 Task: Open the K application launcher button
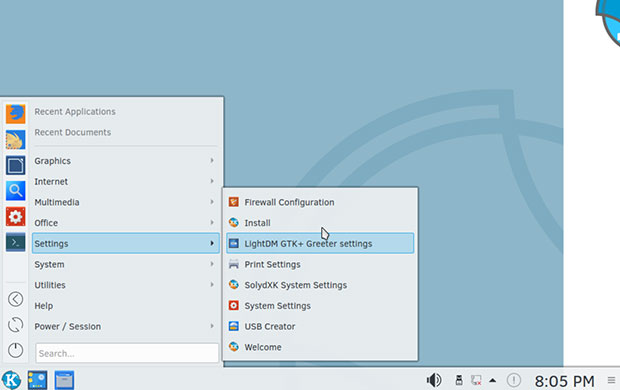pyautogui.click(x=11, y=380)
